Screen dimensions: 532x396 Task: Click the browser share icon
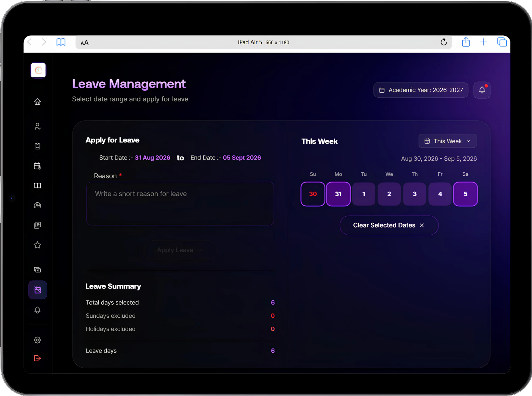(466, 42)
